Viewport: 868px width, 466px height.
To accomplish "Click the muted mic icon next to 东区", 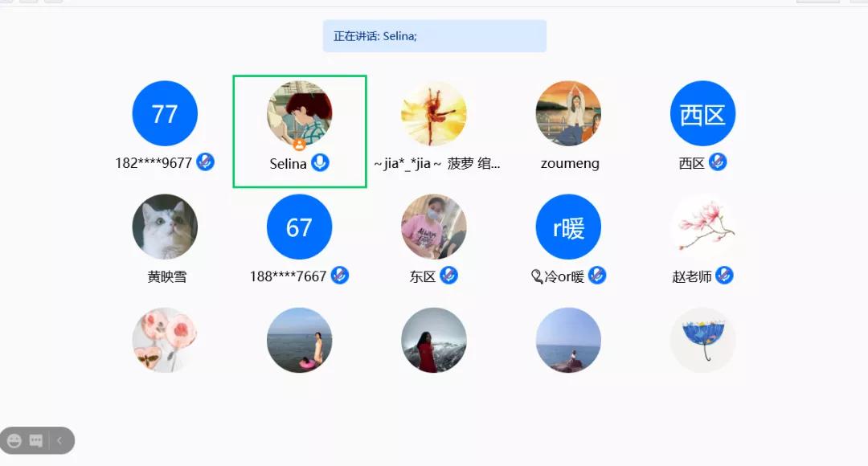I will pyautogui.click(x=449, y=275).
